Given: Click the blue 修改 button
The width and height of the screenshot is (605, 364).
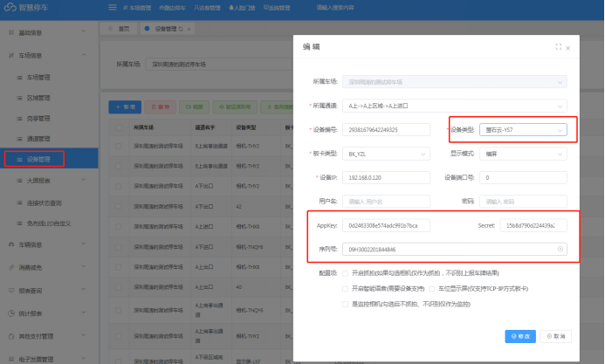Looking at the screenshot, I should coord(520,336).
